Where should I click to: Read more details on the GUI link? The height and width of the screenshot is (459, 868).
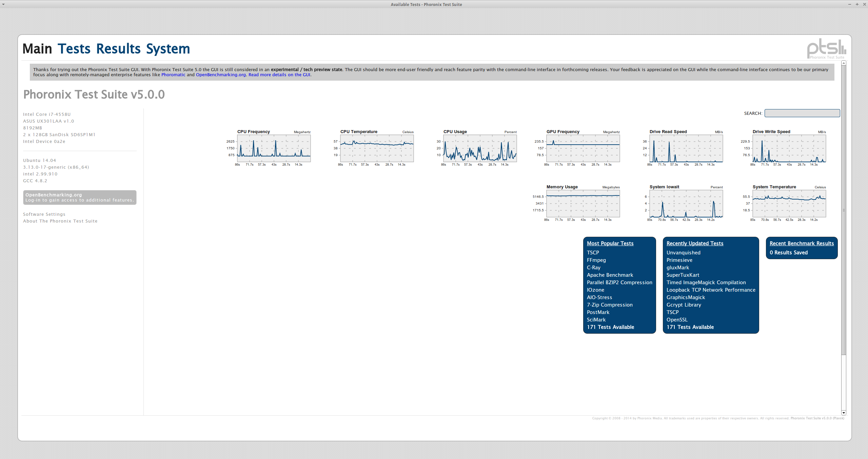[279, 75]
